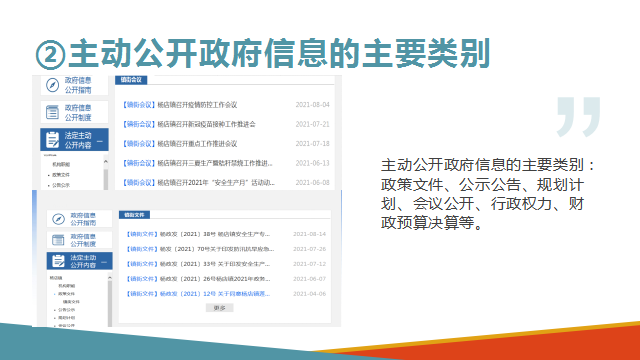Click document icon of 政府信息公开制度 in lower panel
Image resolution: width=640 pixels, height=360 pixels.
[58, 240]
